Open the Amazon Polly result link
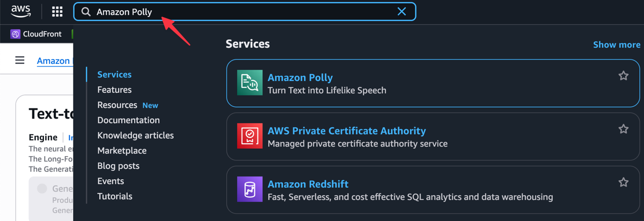This screenshot has height=221, width=644. point(300,77)
